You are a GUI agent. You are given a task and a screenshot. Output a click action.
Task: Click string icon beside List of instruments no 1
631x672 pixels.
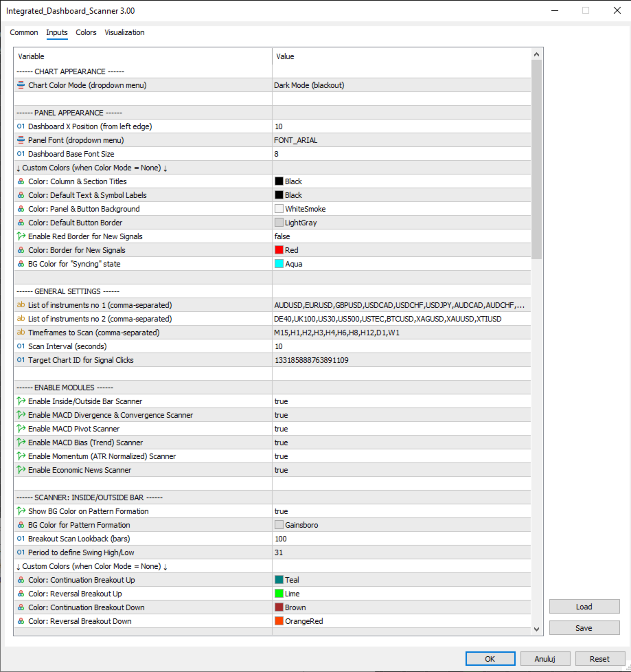(x=21, y=304)
